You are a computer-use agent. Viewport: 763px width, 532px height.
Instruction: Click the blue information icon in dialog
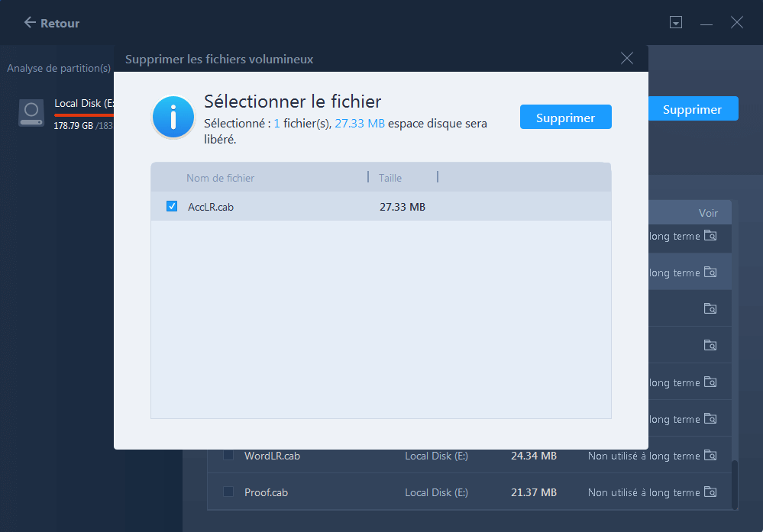coord(173,117)
